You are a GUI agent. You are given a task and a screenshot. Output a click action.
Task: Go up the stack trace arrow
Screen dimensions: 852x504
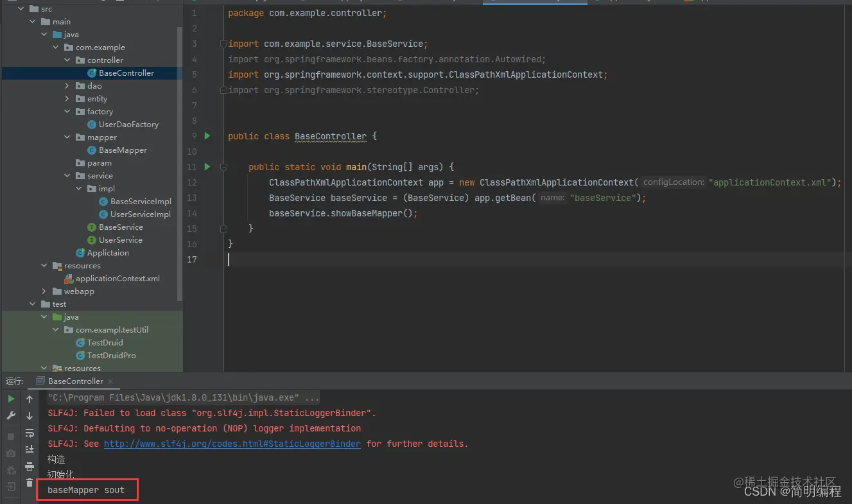click(x=30, y=399)
